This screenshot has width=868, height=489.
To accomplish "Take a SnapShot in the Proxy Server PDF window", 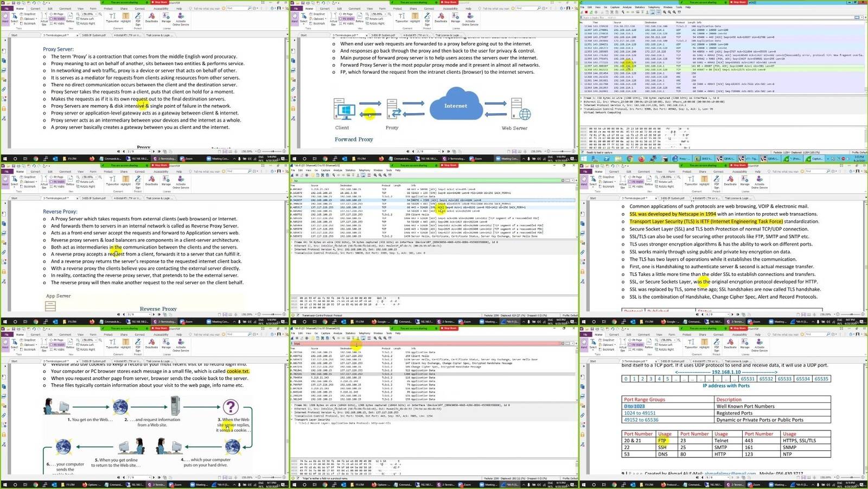I will (29, 14).
